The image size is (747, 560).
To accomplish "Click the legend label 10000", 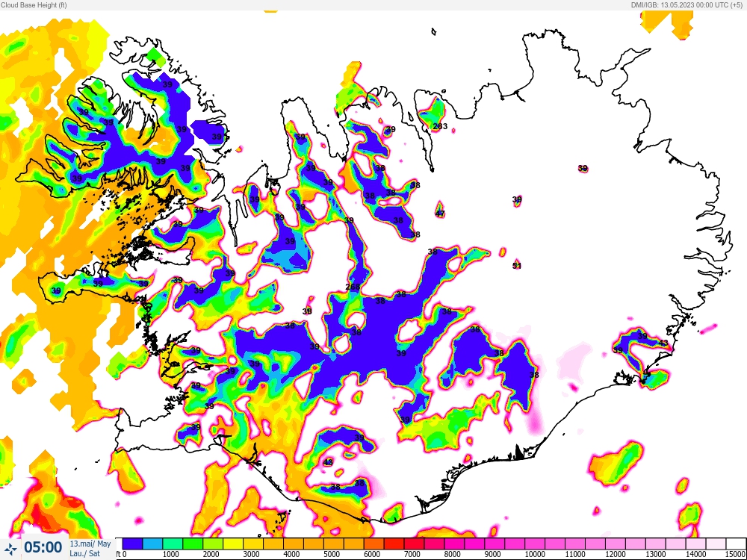I will (x=535, y=554).
